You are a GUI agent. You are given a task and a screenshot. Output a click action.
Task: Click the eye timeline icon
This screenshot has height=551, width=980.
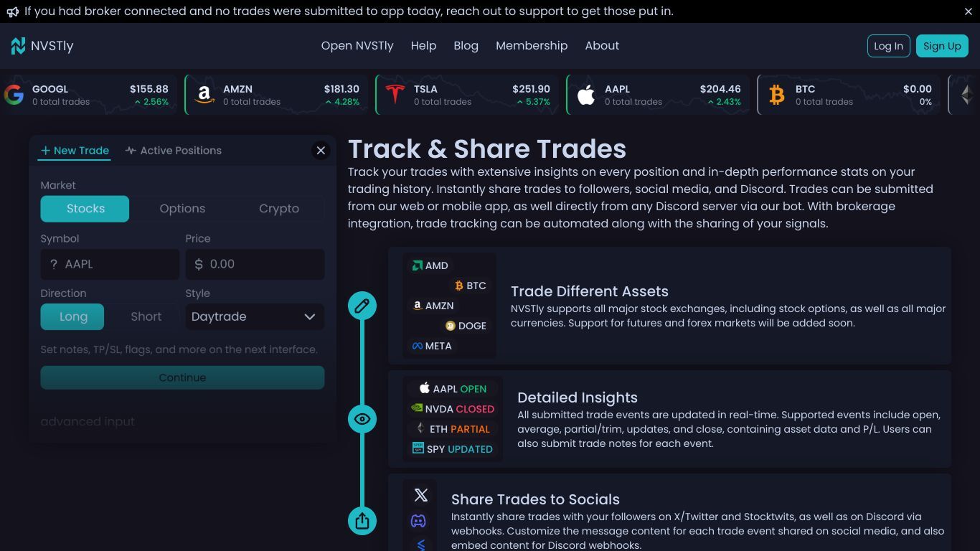[362, 419]
